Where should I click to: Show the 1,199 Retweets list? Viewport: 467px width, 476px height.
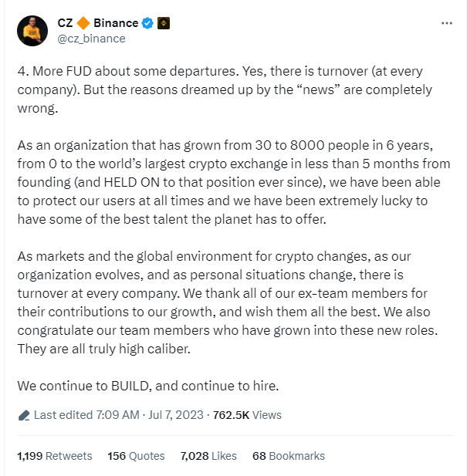54,456
